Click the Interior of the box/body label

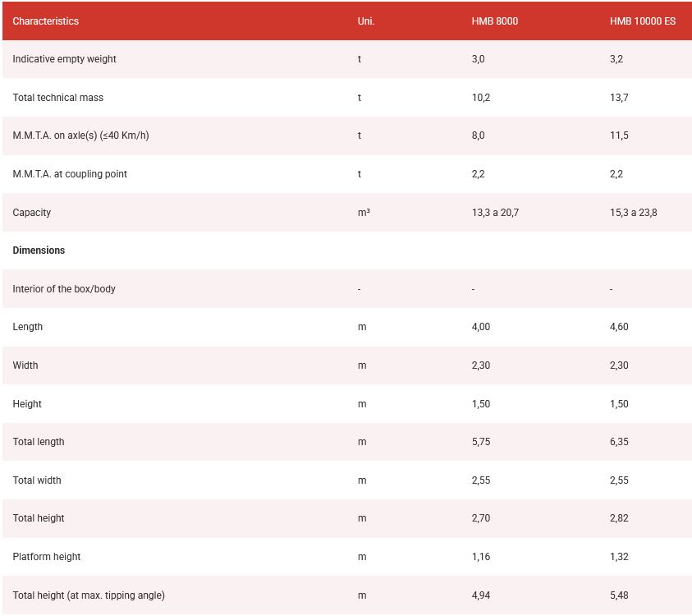coord(64,289)
